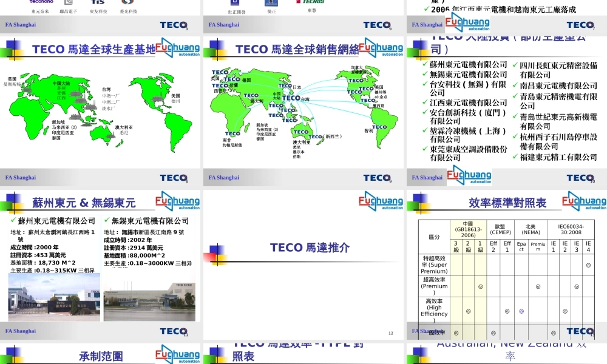The width and height of the screenshot is (607, 364).
Task: Click 區分 header cell in efficiency table
Action: (435, 237)
